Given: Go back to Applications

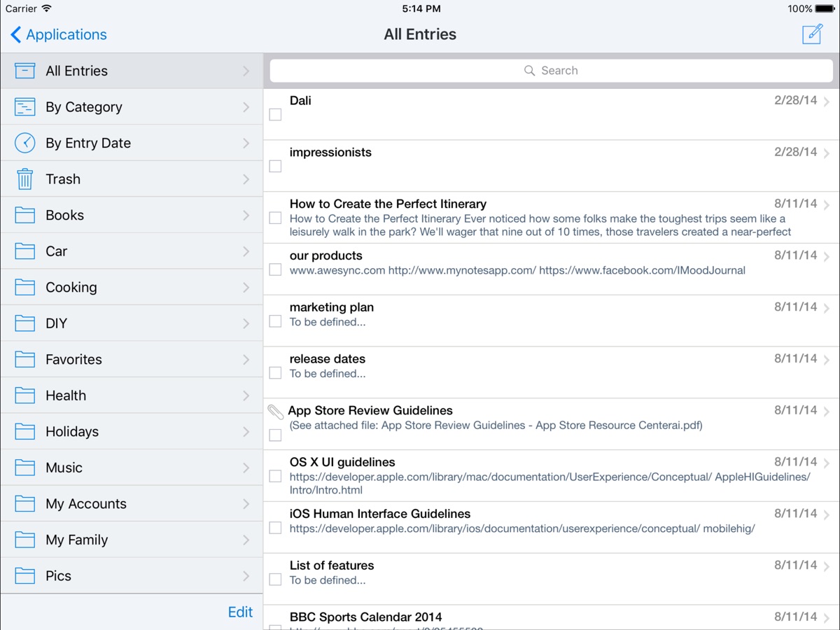Looking at the screenshot, I should point(59,34).
